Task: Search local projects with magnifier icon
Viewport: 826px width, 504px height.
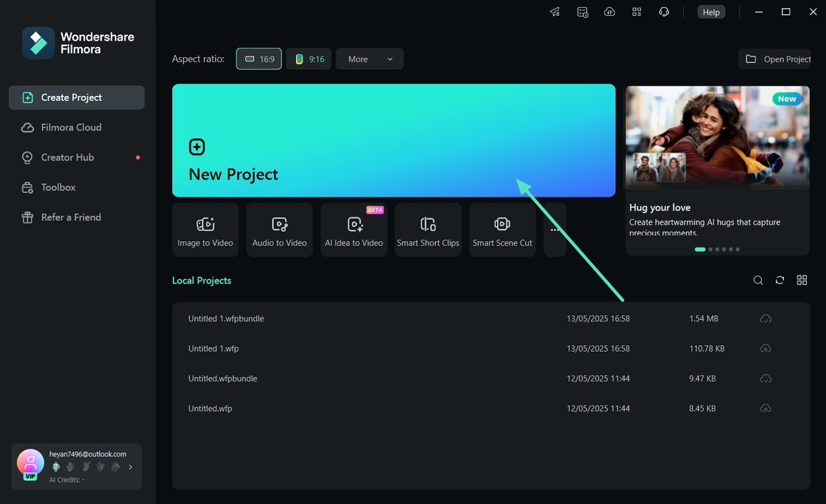Action: 758,280
